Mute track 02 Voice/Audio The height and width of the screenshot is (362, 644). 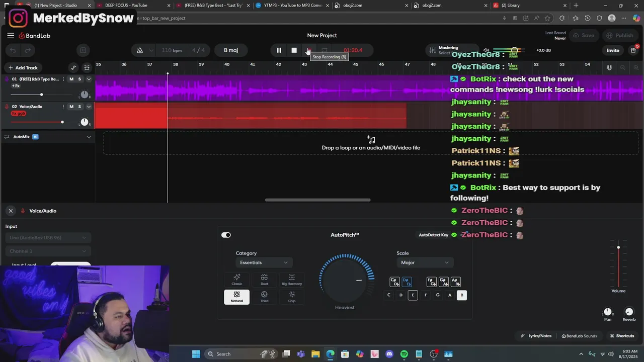pyautogui.click(x=71, y=107)
